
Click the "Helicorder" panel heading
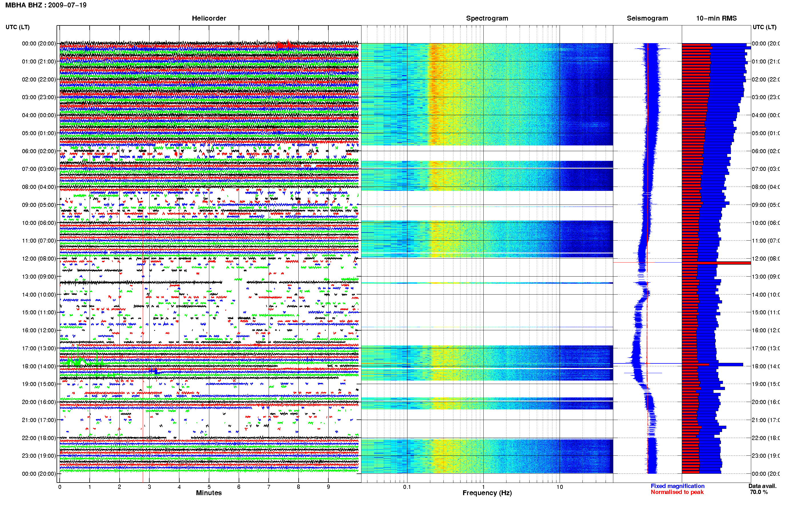coord(209,18)
